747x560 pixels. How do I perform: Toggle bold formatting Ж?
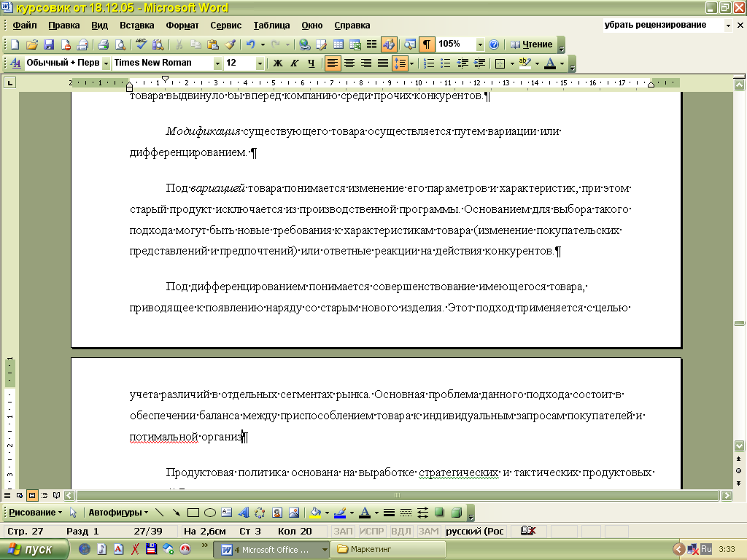(x=278, y=63)
